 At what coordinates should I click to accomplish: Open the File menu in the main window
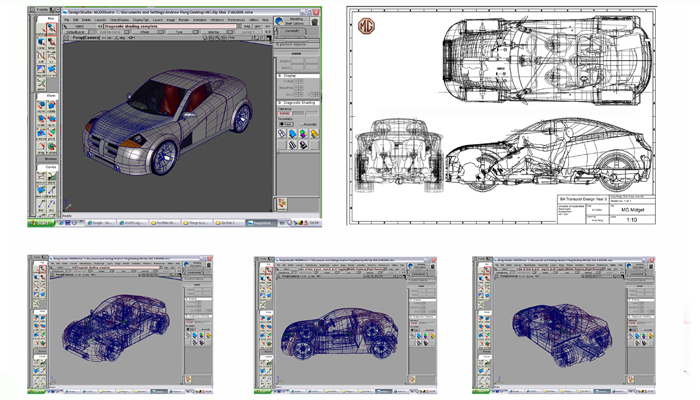[66, 20]
